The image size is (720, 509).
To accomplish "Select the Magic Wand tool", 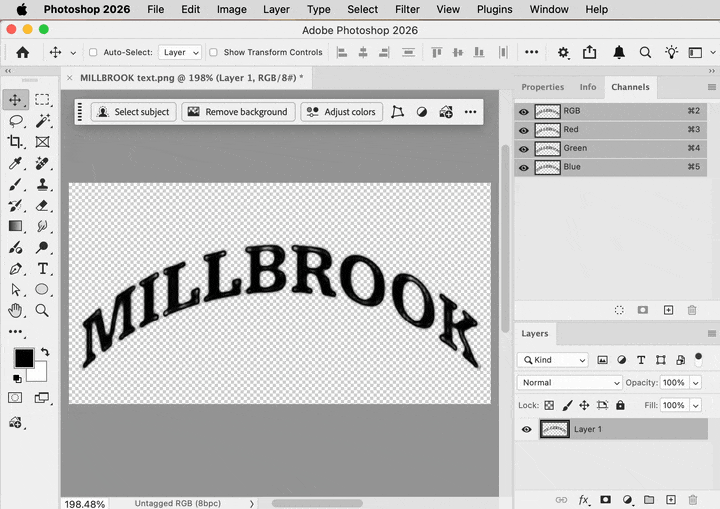I will click(42, 121).
